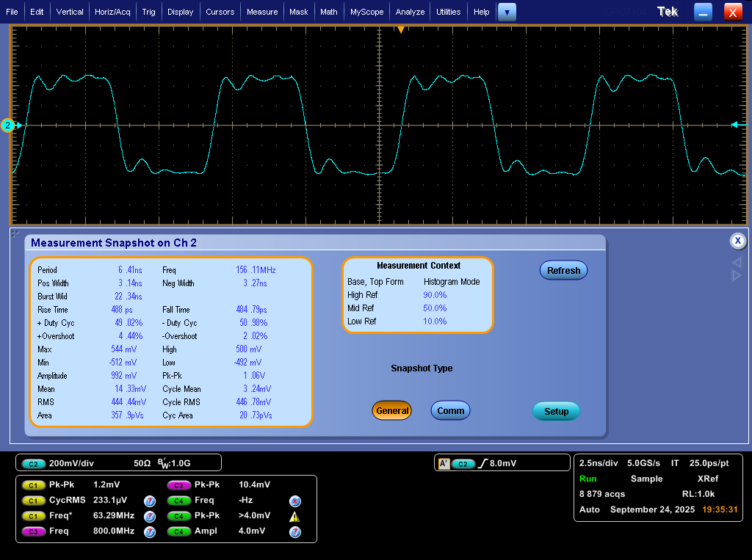
Task: Click the upper panel navigation triangle
Action: coord(737,262)
